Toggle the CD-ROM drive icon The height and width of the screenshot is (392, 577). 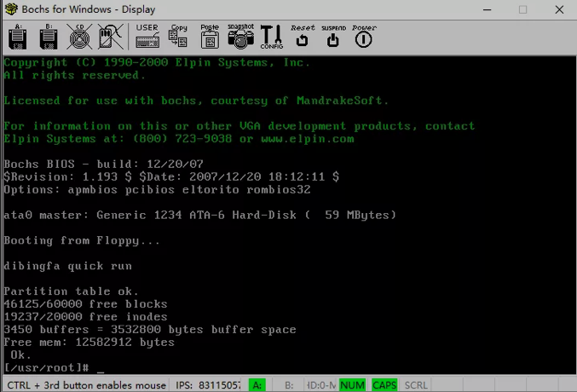79,37
